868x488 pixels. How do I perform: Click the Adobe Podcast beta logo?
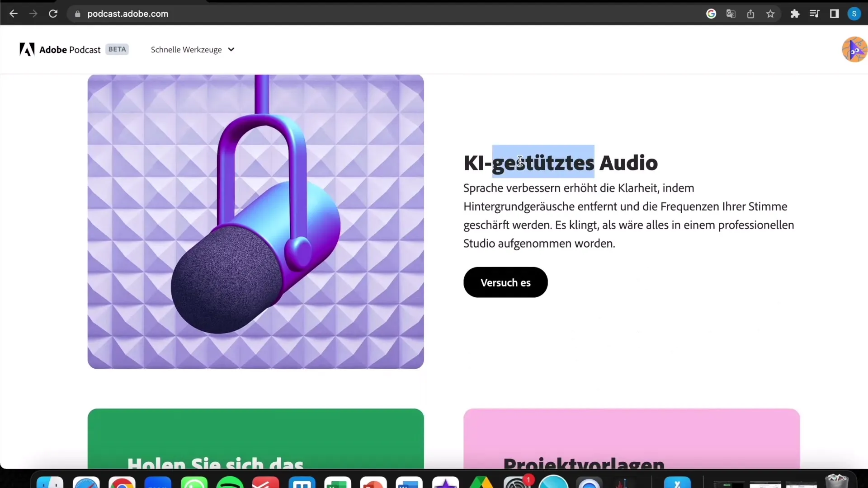click(71, 49)
